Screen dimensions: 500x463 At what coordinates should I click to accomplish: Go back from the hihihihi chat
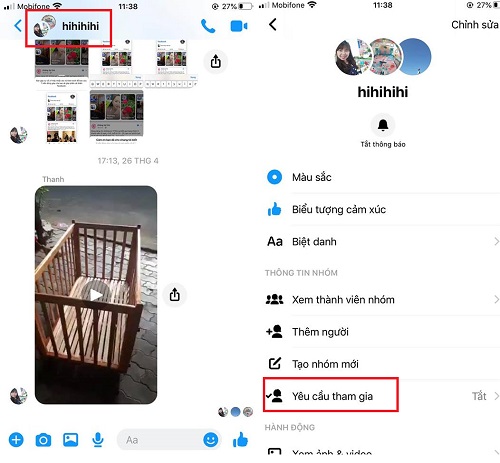(x=18, y=26)
